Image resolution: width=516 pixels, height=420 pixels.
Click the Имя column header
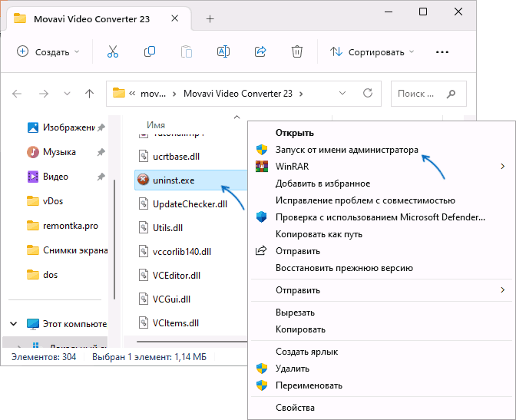tap(156, 125)
